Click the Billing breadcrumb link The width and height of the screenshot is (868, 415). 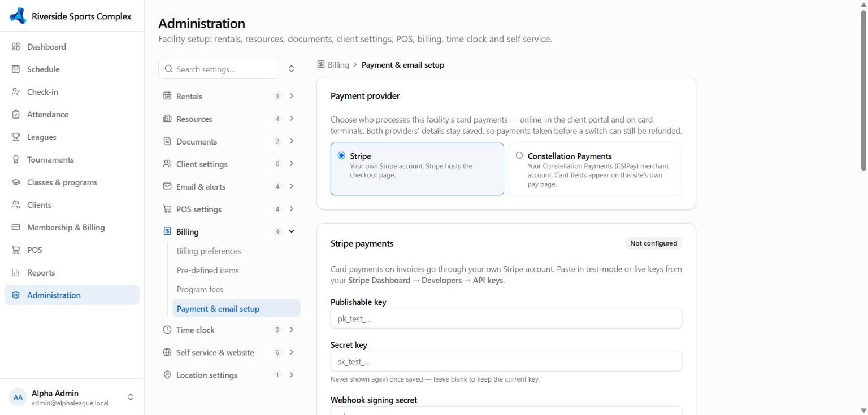click(338, 65)
